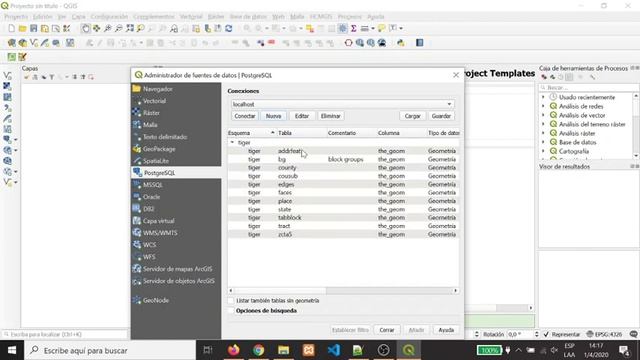Select the addrfeat table row
The width and height of the screenshot is (640, 360).
click(343, 151)
